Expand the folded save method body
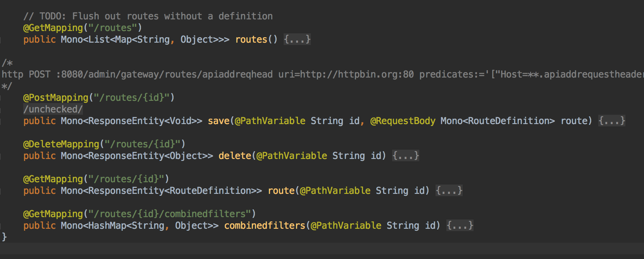 point(612,121)
